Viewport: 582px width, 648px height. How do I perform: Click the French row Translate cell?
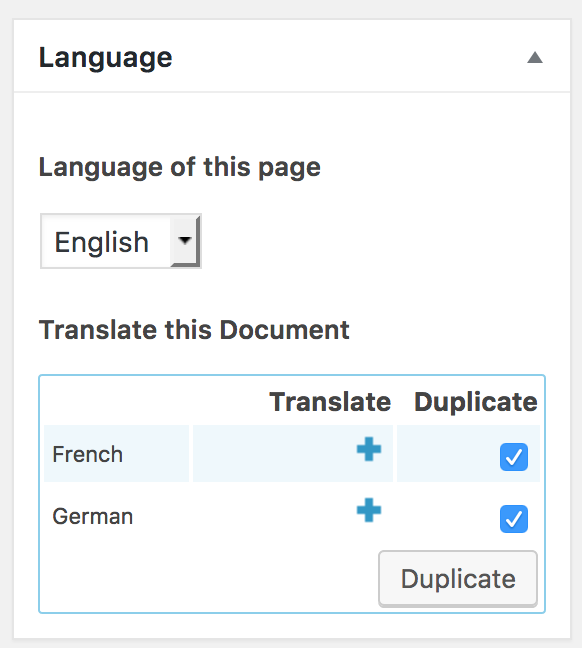point(293,453)
